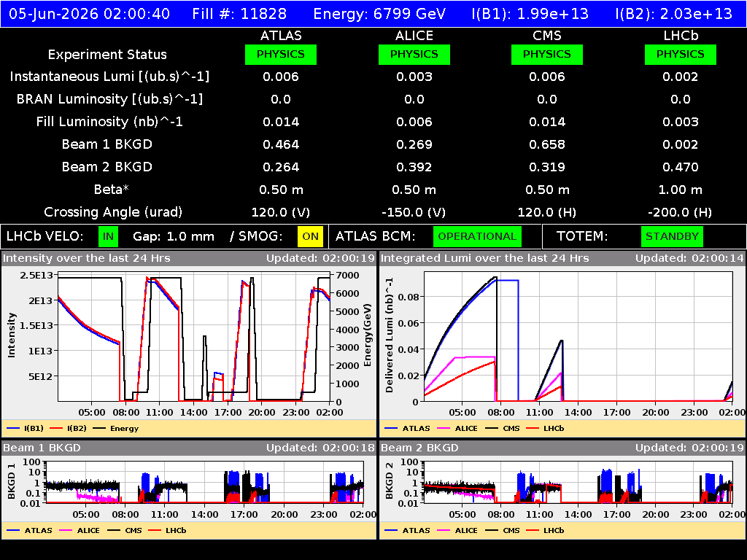Select CMS Beam 1 BKGD value 0.658

(547, 144)
